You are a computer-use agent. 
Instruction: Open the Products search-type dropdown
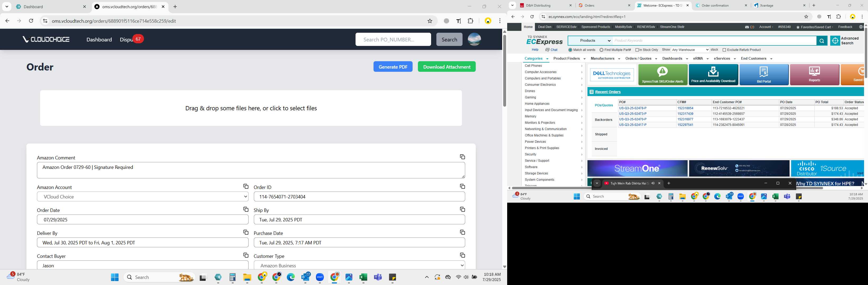click(x=590, y=41)
